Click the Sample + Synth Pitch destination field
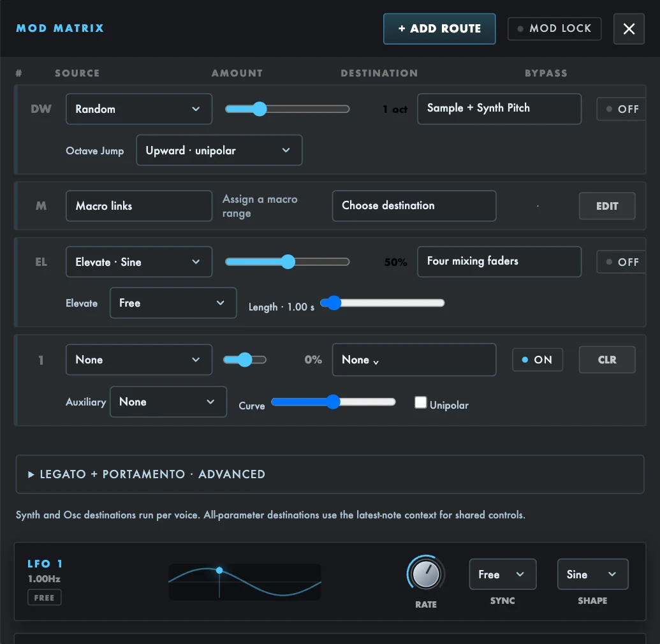This screenshot has width=660, height=644. [499, 108]
